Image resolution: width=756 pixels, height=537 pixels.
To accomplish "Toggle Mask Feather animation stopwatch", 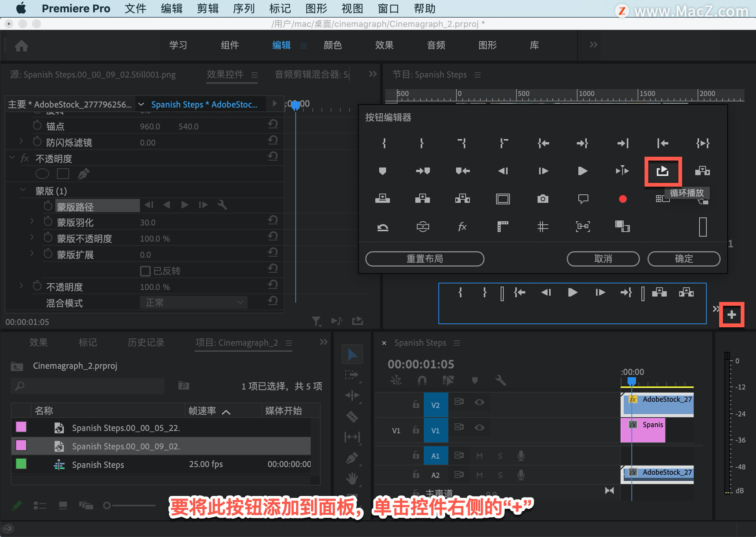I will 48,221.
